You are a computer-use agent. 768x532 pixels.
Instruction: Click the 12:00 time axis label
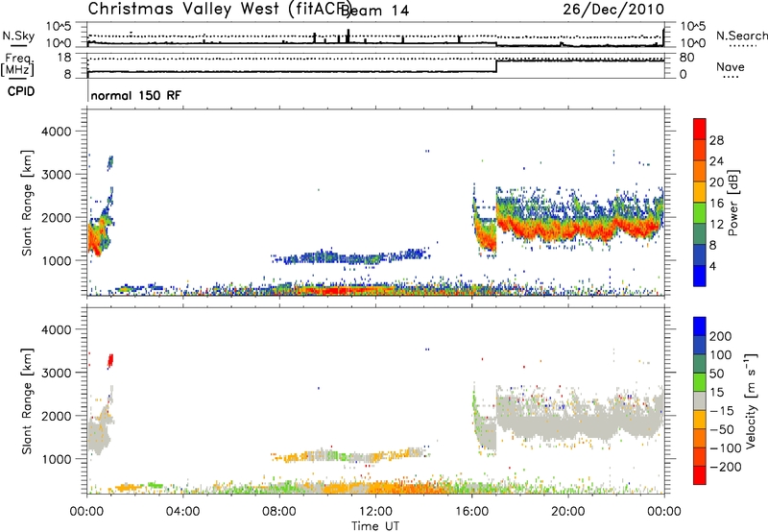375,512
